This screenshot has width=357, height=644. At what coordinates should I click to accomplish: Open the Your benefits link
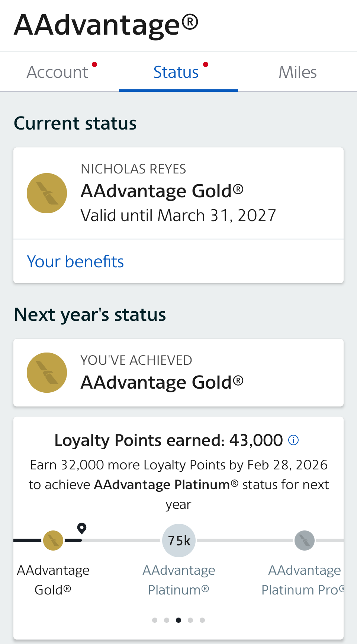coord(75,262)
